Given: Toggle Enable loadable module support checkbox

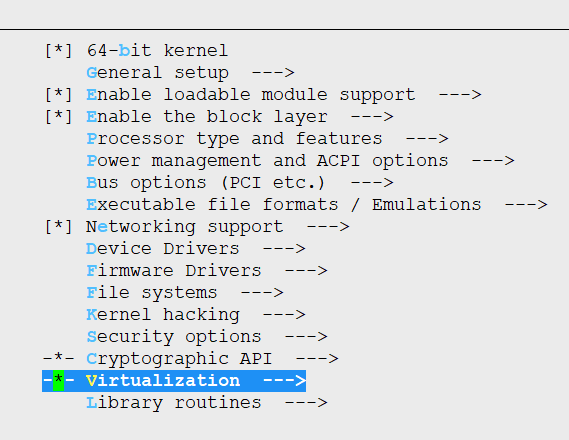Looking at the screenshot, I should coord(58,95).
